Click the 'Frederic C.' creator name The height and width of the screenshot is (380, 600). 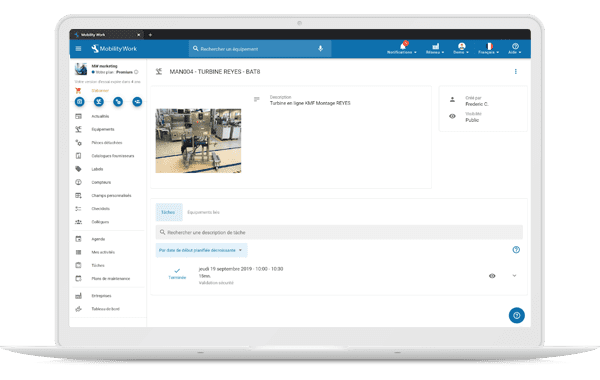477,104
